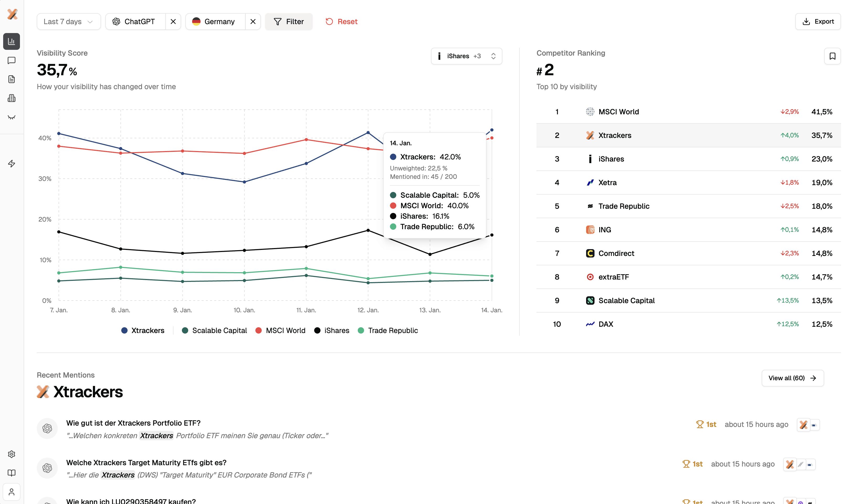The width and height of the screenshot is (852, 504).
Task: Open the chat bubble icon in sidebar
Action: [12, 61]
